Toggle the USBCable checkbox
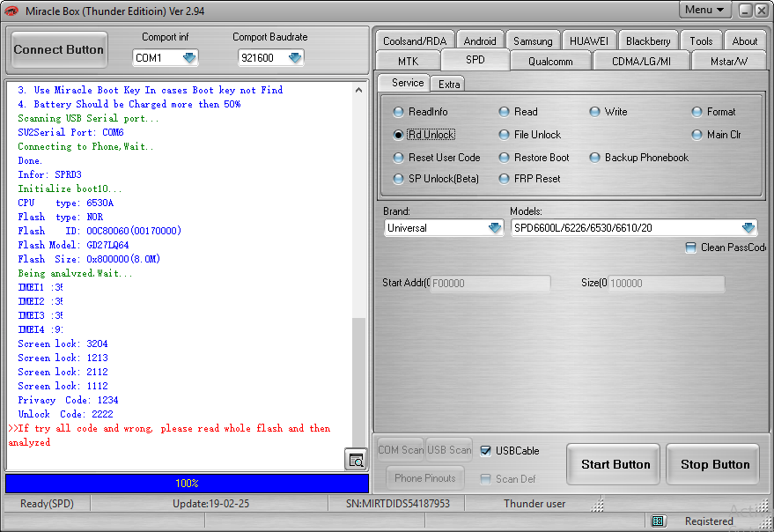774x532 pixels. [x=486, y=451]
